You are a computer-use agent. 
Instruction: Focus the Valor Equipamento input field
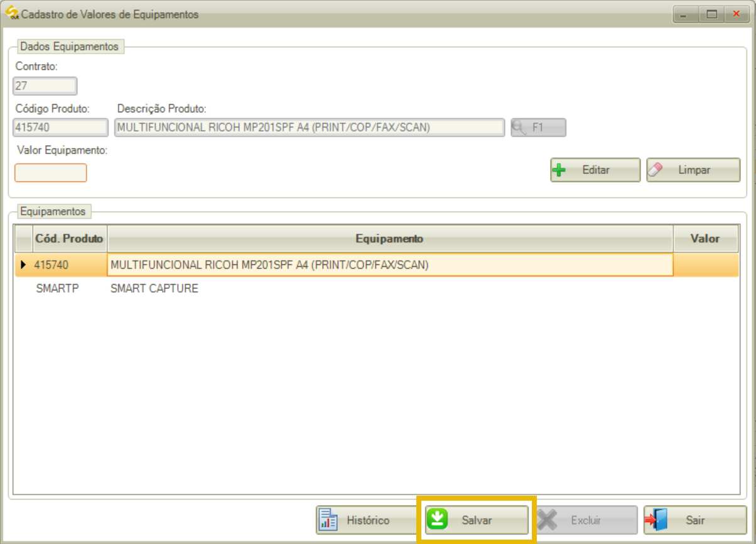50,173
